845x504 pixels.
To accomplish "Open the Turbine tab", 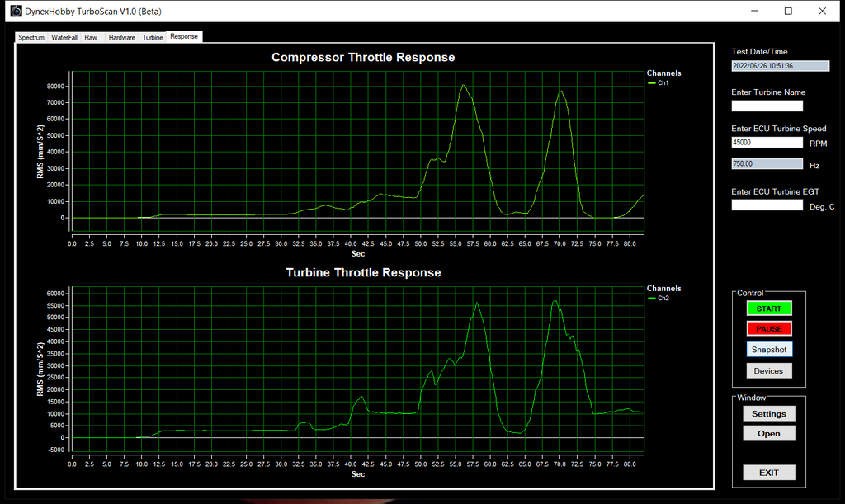I will (x=152, y=37).
